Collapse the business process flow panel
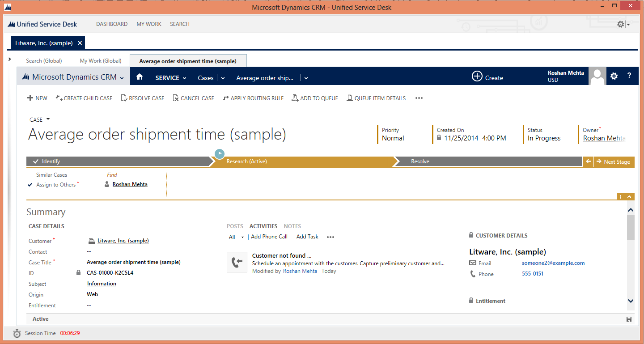 pos(630,197)
